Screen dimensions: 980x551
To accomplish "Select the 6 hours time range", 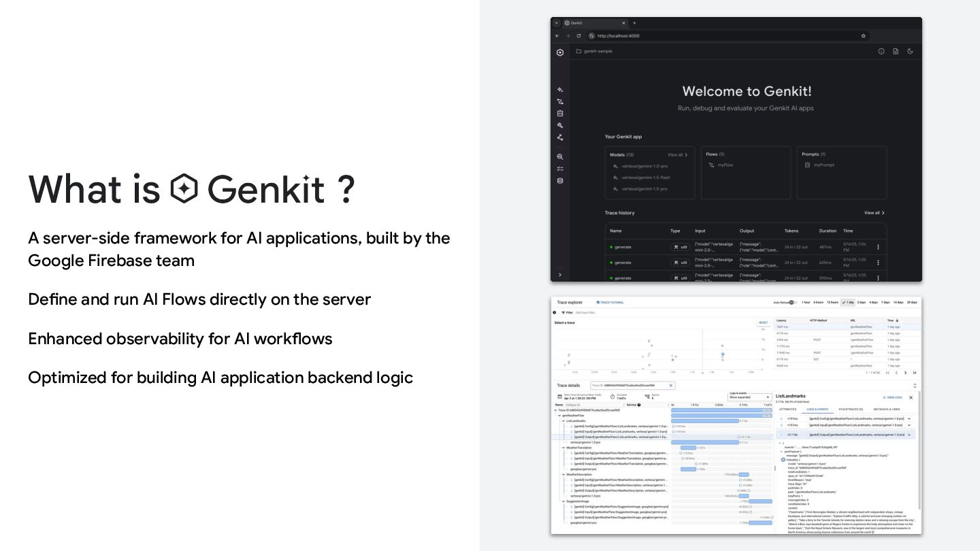I will click(x=818, y=302).
